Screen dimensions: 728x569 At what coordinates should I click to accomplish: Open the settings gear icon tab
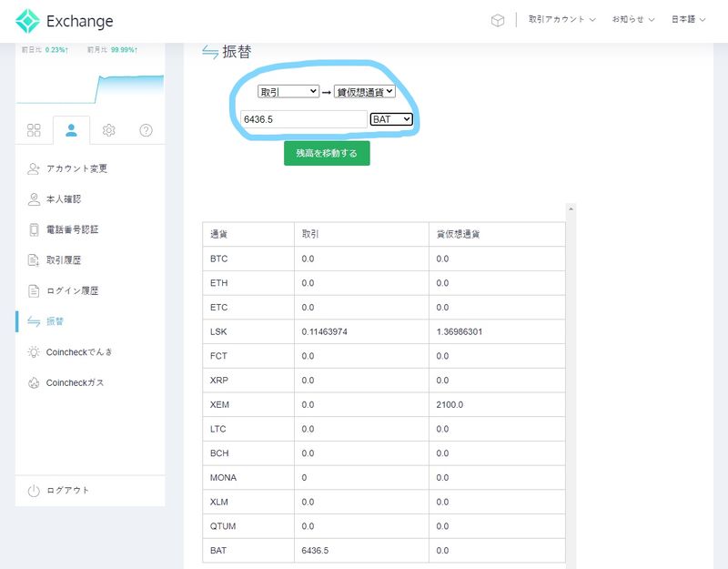coord(108,130)
